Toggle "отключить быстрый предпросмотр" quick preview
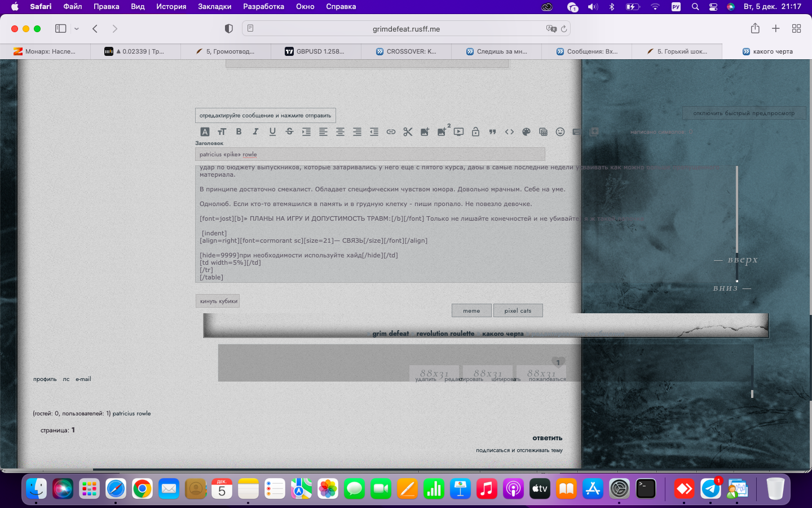812x508 pixels. 744,113
